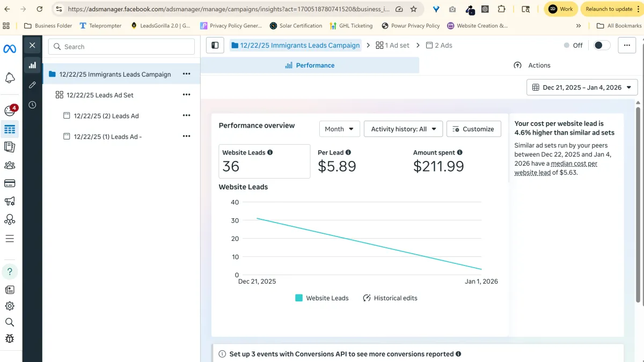The image size is (644, 362).
Task: Open the billing card icon in sidebar
Action: pos(10,183)
